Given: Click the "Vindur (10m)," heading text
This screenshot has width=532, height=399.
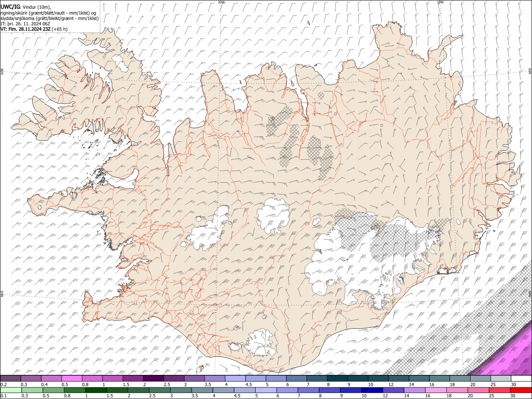Looking at the screenshot, I should coord(37,7).
